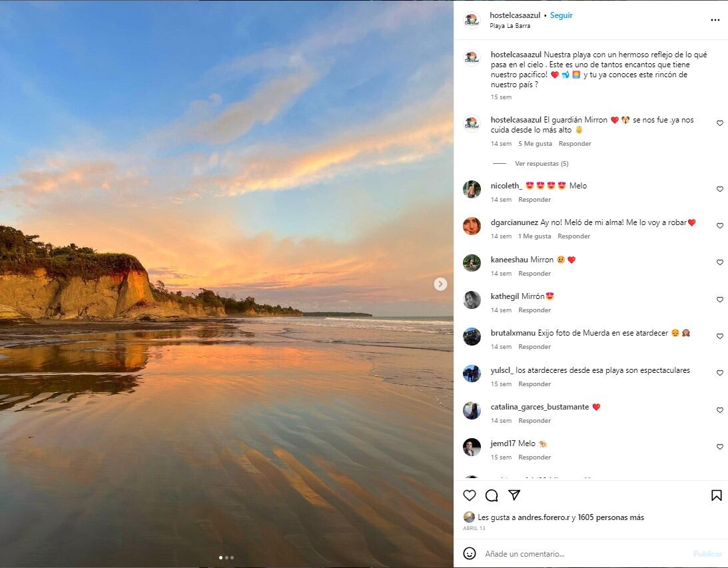
Task: View the 1605 personas más likes list
Action: (x=611, y=517)
